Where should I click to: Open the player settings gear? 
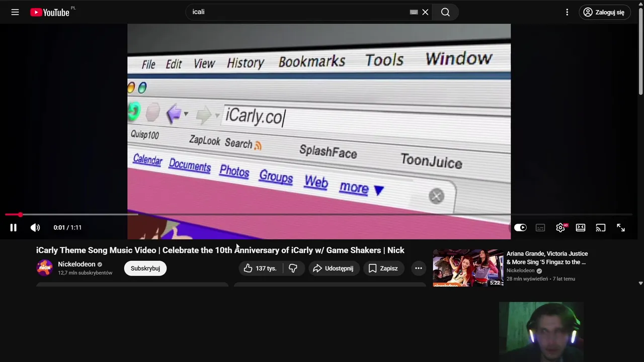pyautogui.click(x=560, y=228)
